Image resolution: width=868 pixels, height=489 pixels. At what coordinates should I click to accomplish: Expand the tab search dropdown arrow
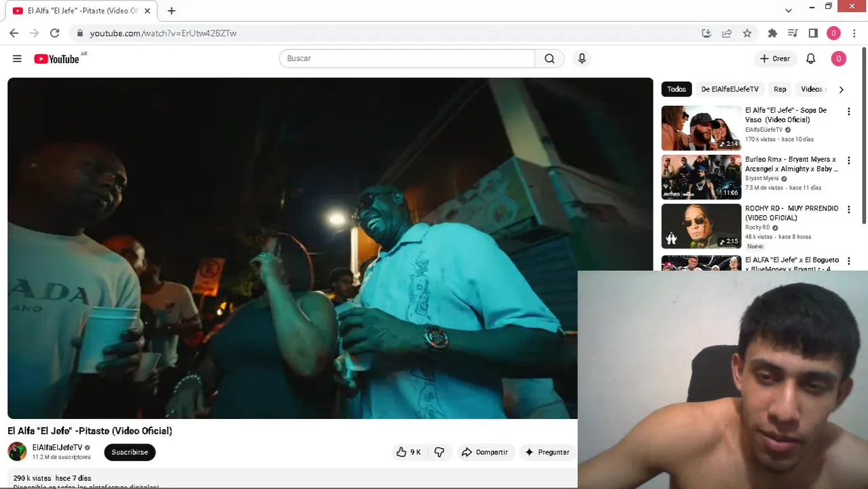(788, 10)
